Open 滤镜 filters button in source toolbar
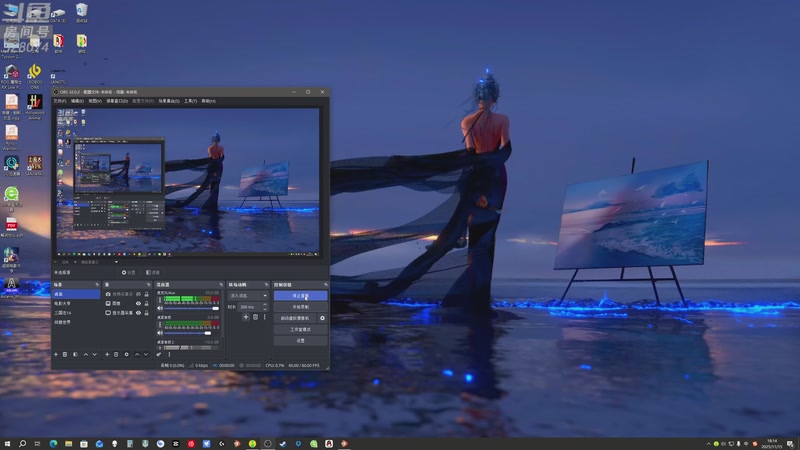 tap(153, 272)
